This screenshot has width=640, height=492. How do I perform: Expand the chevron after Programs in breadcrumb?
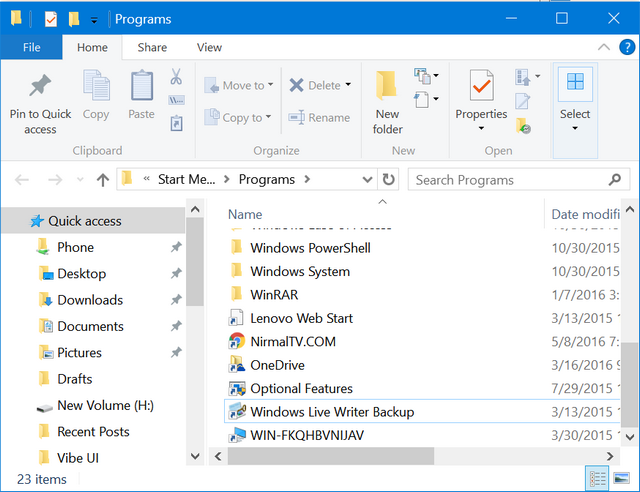point(307,179)
